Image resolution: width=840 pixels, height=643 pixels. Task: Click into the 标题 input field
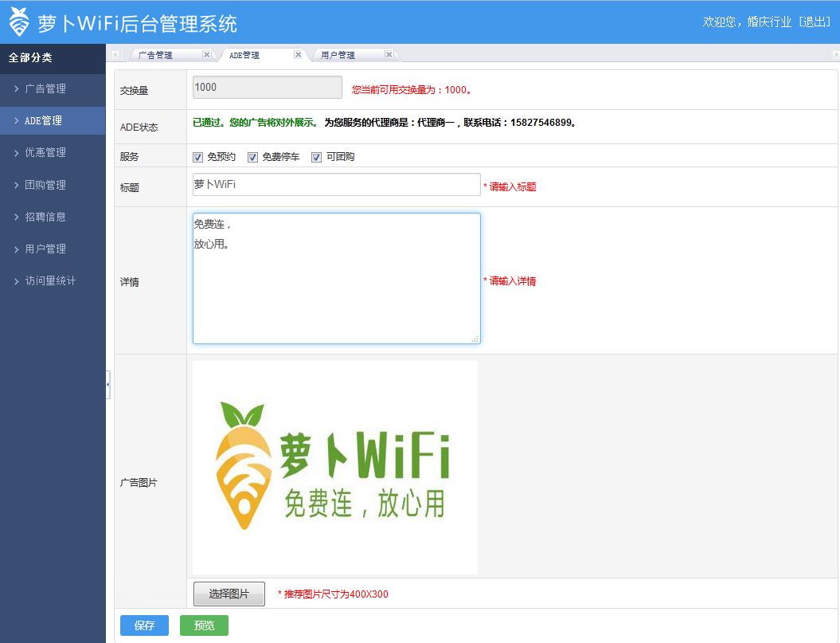tap(336, 185)
